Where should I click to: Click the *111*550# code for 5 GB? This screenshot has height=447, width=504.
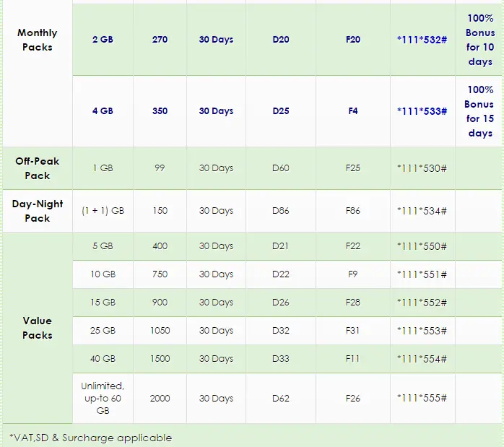click(422, 246)
